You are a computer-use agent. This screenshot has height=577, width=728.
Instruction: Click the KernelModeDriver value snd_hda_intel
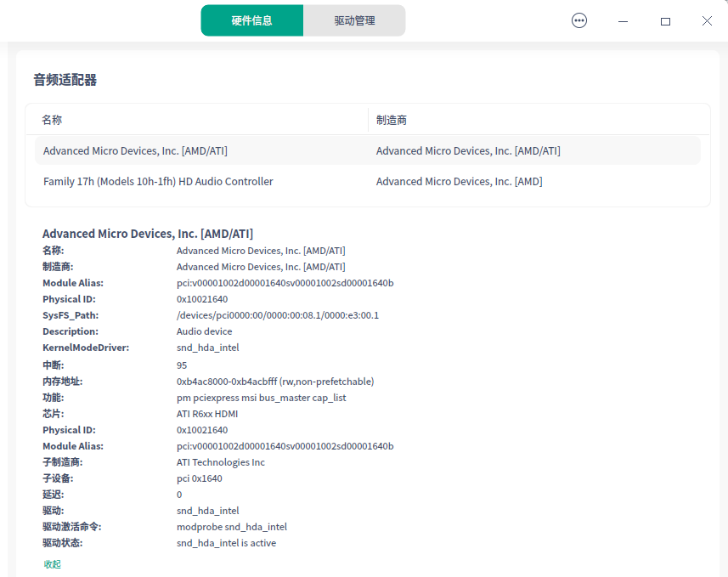point(207,348)
